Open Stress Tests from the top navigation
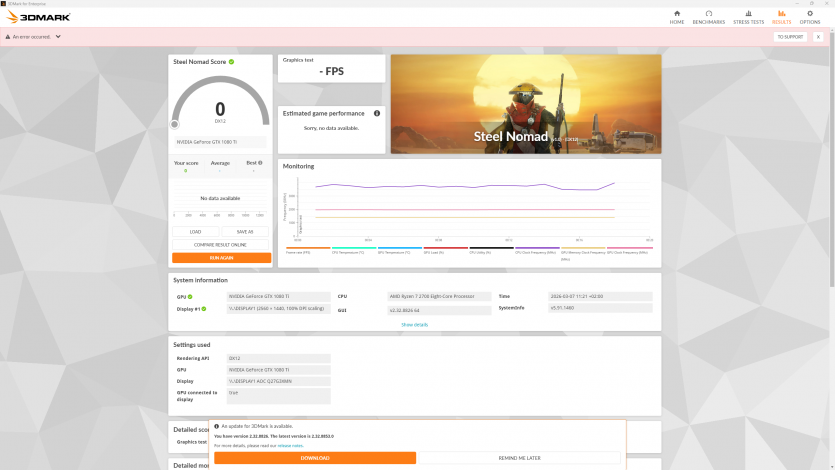835x470 pixels. [748, 16]
